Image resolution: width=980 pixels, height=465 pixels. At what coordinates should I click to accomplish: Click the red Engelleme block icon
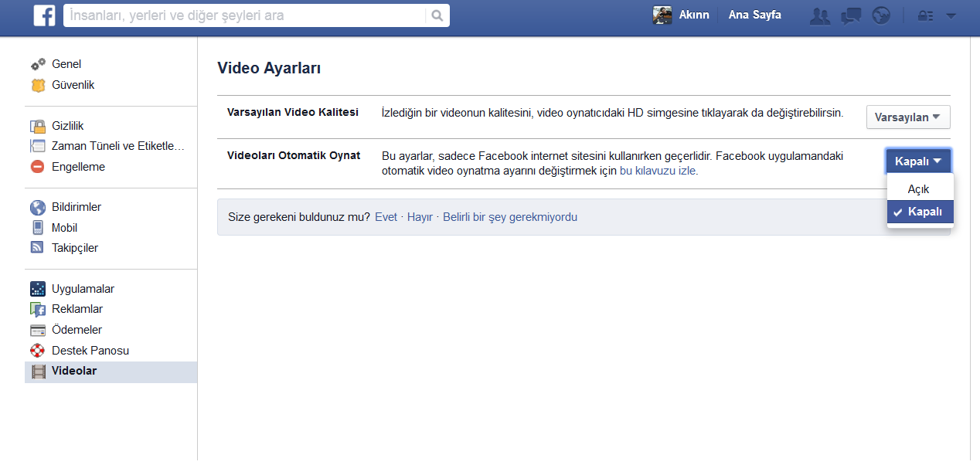coord(38,167)
